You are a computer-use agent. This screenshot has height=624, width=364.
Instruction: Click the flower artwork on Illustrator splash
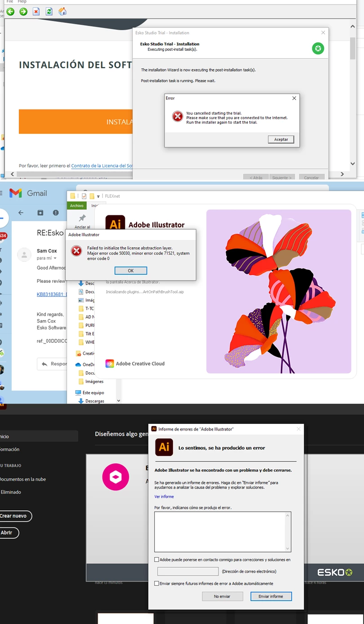(279, 291)
